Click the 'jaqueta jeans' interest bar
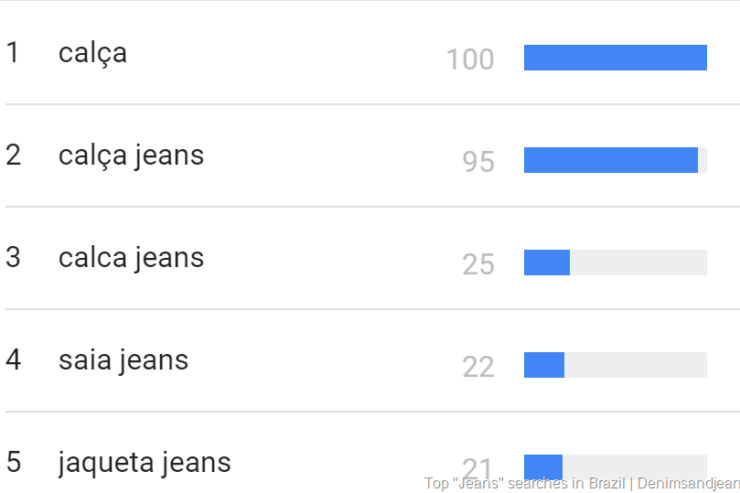Image resolution: width=740 pixels, height=493 pixels. 543,464
